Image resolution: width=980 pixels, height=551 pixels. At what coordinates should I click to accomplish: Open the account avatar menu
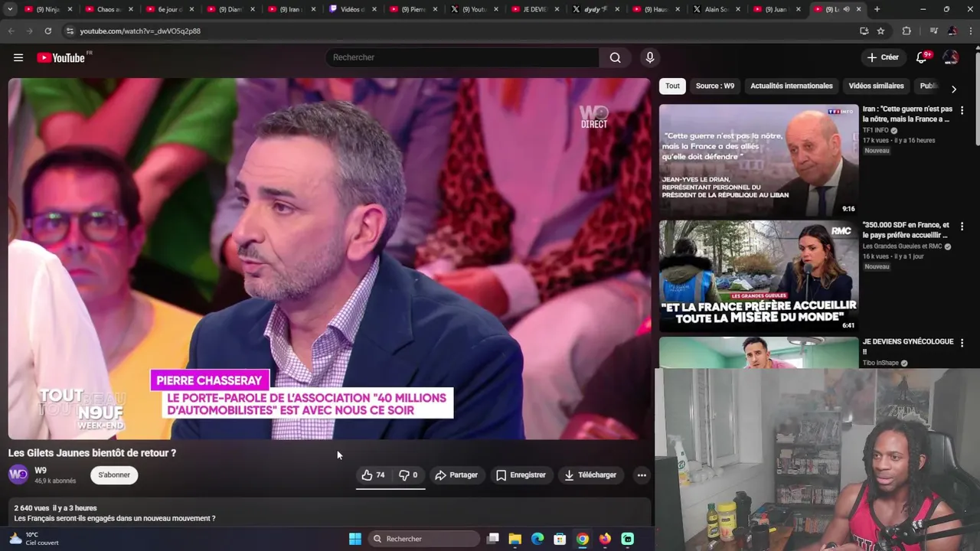pos(951,57)
